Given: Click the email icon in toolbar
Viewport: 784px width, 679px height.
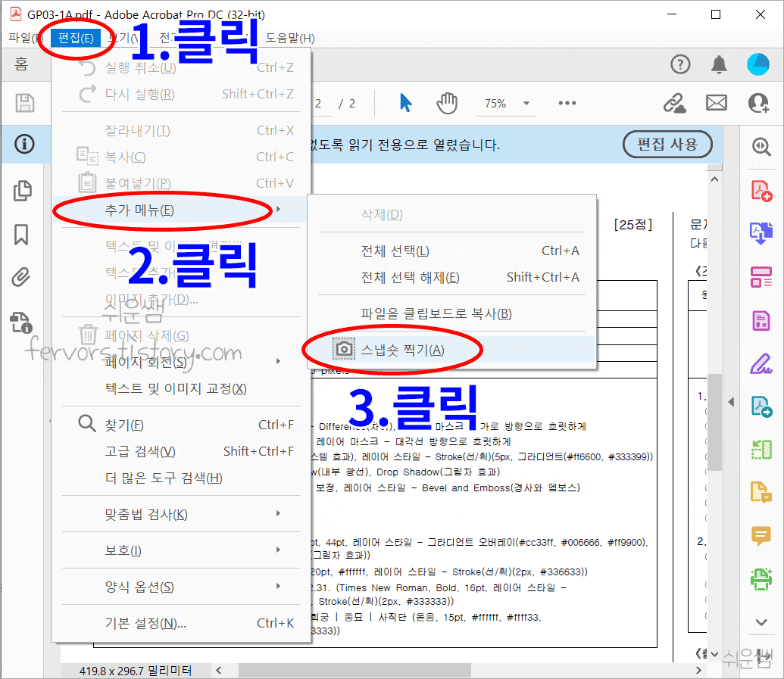Looking at the screenshot, I should [716, 102].
